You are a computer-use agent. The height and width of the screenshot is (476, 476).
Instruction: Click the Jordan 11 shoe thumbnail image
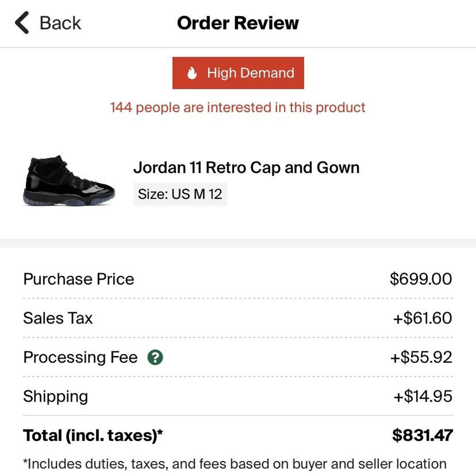tap(69, 181)
